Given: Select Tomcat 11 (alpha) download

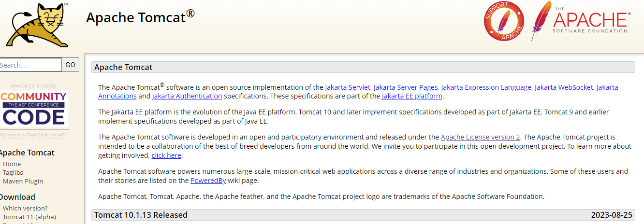Looking at the screenshot, I should [x=29, y=217].
